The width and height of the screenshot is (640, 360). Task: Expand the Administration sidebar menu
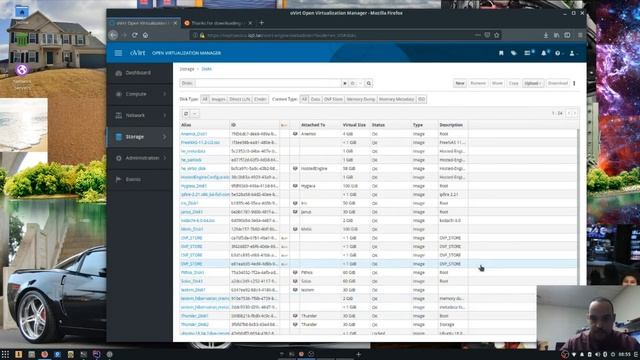pos(140,158)
